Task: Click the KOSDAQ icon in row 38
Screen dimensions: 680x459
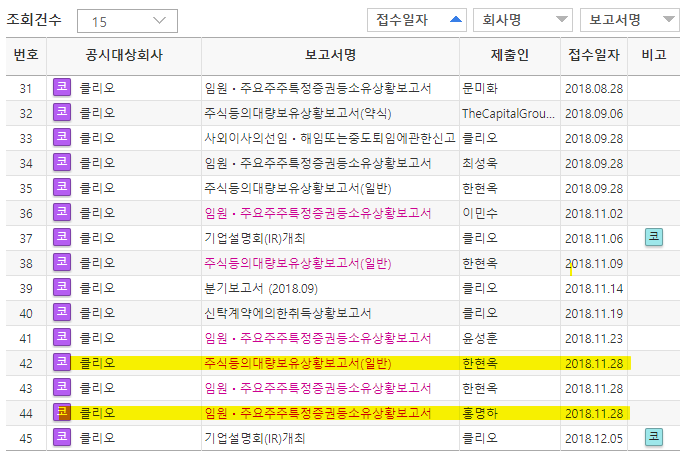Action: pos(62,262)
